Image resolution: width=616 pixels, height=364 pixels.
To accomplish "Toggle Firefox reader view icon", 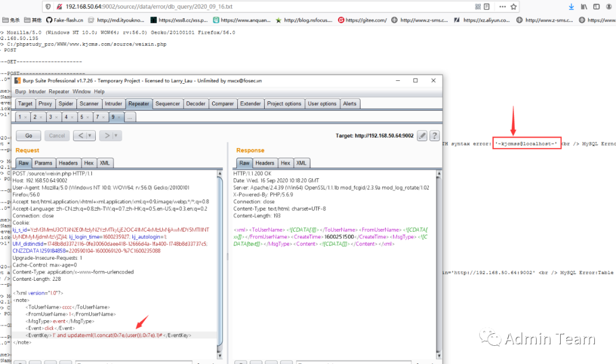I will pos(487,7).
